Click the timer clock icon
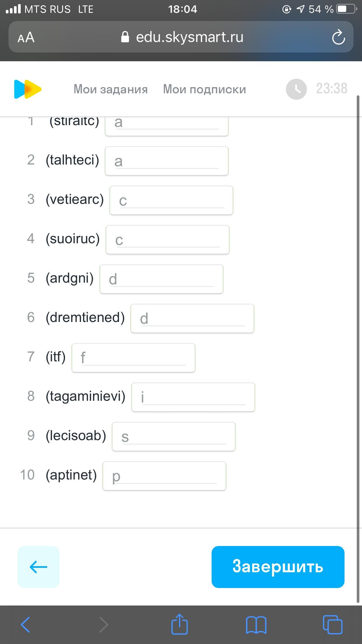This screenshot has width=362, height=644. tap(296, 89)
